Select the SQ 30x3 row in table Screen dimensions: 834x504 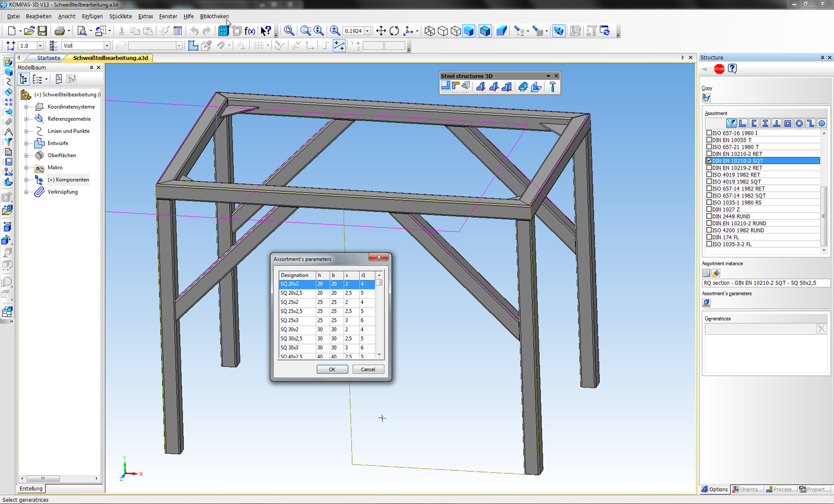[x=289, y=348]
